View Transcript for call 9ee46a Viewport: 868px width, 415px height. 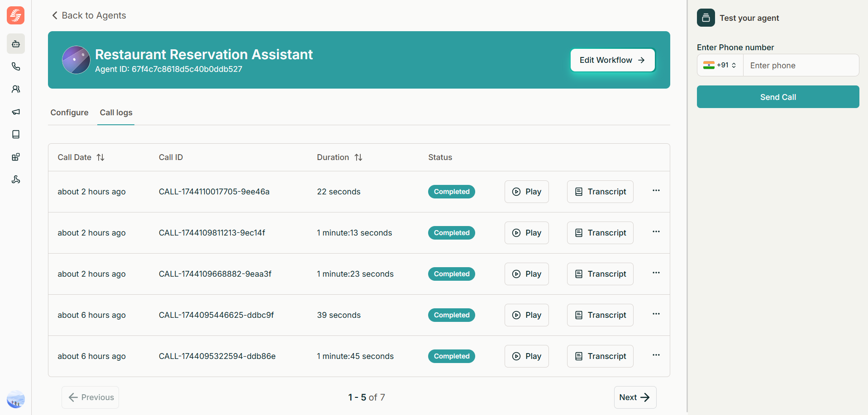(600, 192)
